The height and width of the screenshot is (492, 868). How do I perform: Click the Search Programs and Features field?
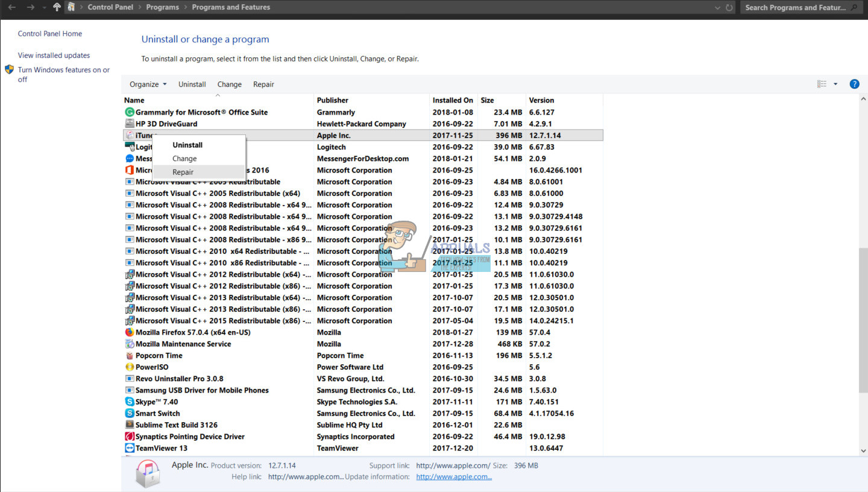tap(801, 8)
